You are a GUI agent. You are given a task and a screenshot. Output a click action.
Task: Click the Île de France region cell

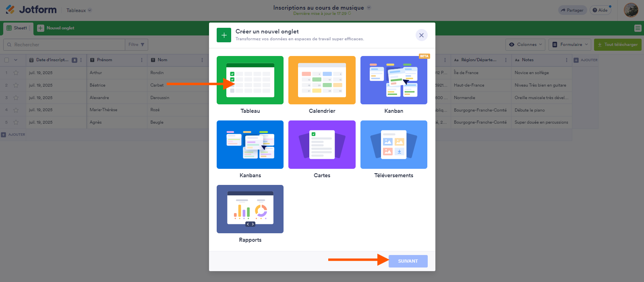(481, 73)
